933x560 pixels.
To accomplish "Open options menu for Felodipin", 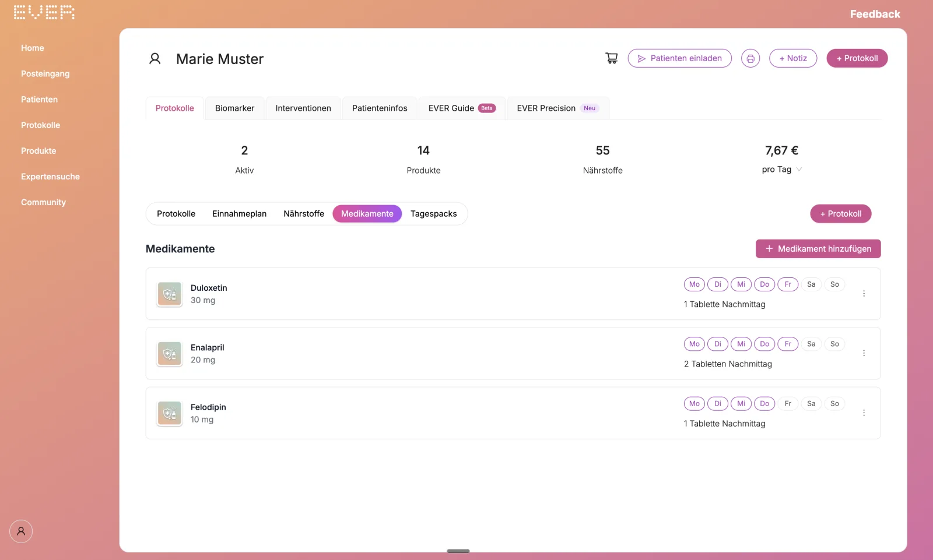I will 864,413.
